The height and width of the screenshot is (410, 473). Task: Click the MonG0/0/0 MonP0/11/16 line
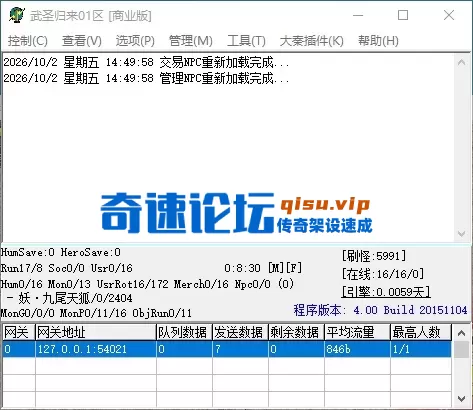tap(96, 313)
